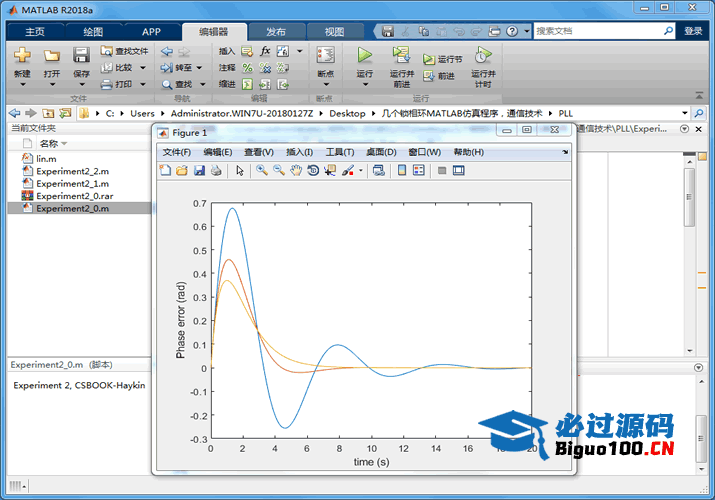
Task: Click Run and Time (运行并计时) icon
Action: (483, 55)
